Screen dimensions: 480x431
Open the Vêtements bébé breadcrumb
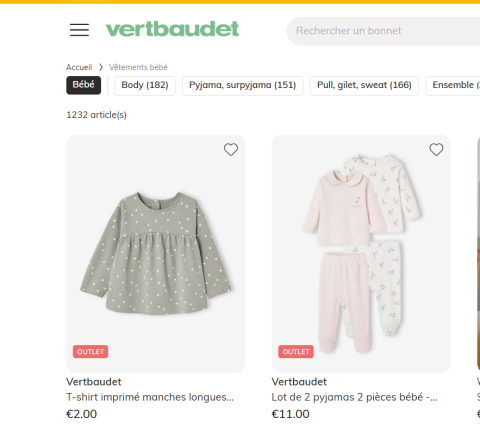tap(138, 67)
